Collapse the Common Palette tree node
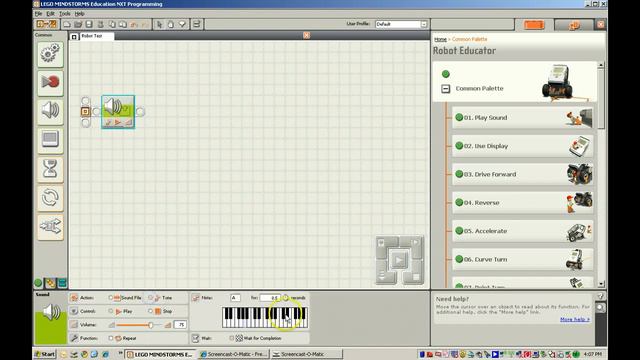Image resolution: width=640 pixels, height=360 pixels. click(446, 89)
